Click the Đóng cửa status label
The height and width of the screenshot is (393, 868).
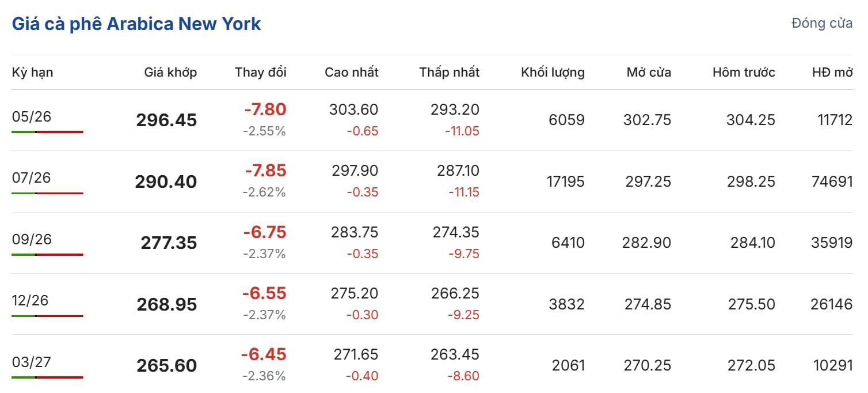coord(822,24)
